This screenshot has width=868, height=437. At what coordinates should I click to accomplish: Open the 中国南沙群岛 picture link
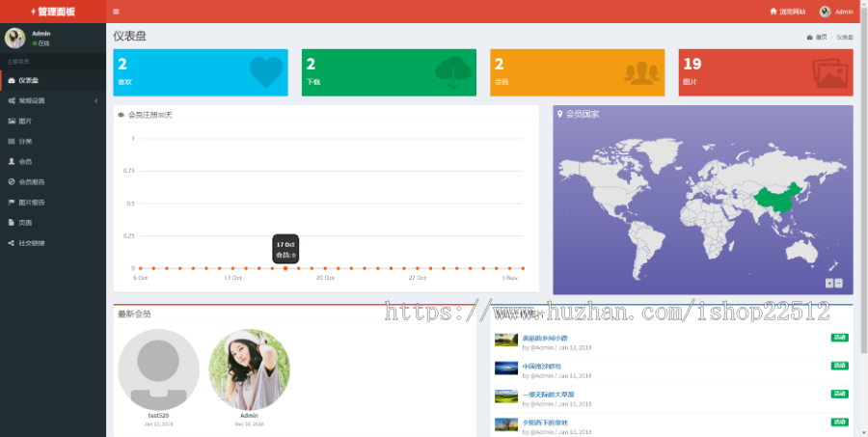pyautogui.click(x=541, y=367)
